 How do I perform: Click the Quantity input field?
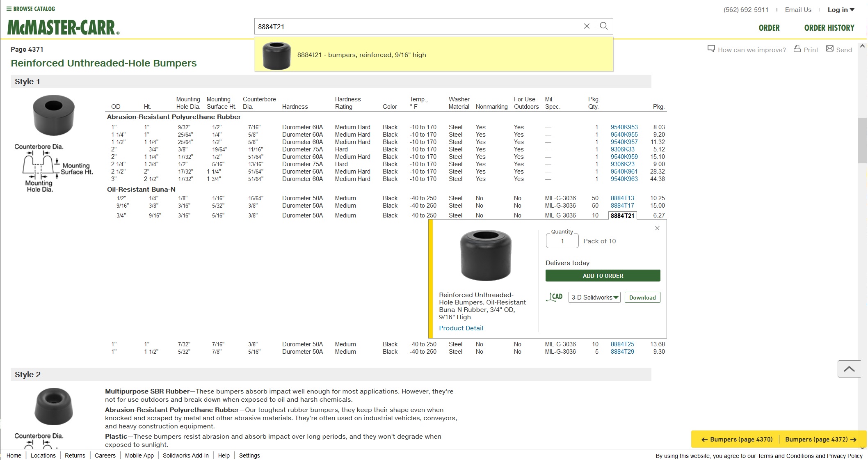coord(562,241)
